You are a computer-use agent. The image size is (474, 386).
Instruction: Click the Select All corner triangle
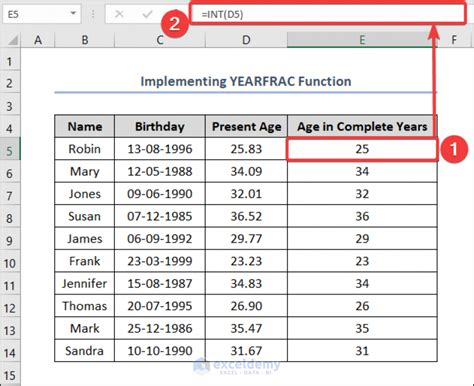[x=12, y=40]
